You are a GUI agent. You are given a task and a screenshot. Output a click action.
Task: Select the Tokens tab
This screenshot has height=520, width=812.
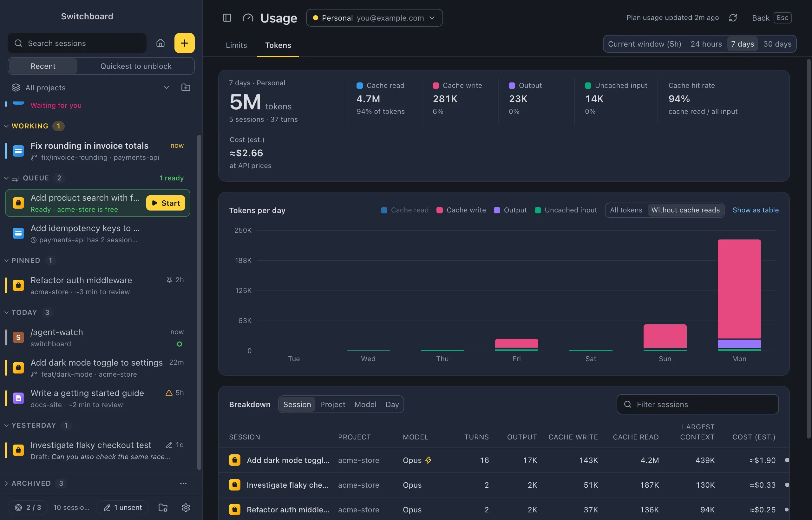point(278,45)
